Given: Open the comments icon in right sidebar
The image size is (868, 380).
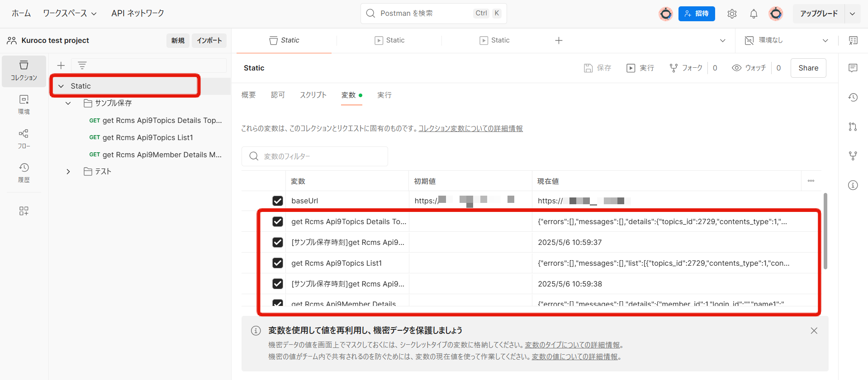Looking at the screenshot, I should tap(853, 68).
